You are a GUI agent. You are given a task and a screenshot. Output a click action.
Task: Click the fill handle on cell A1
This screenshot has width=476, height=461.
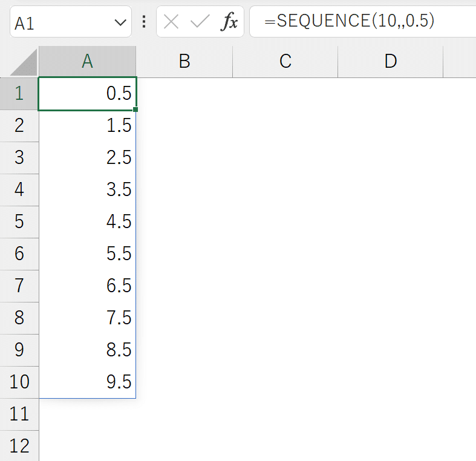[135, 110]
